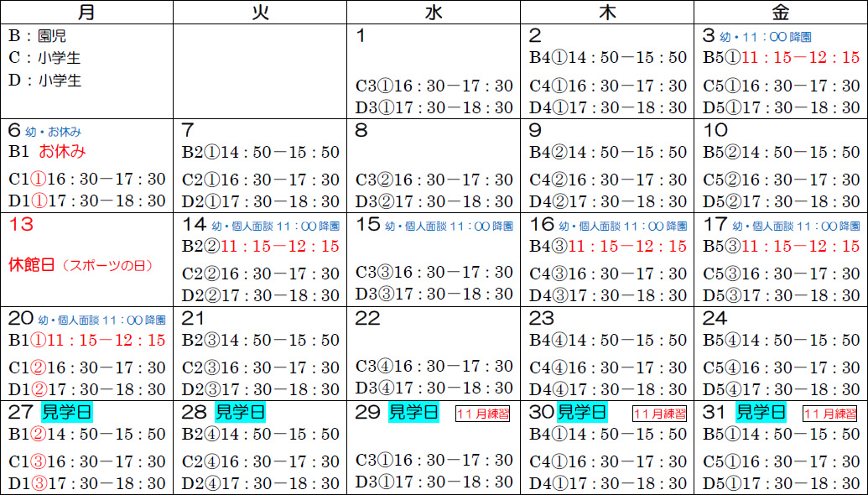Screen dimensions: 868x495
Task: Select the red お休み text on the 6th
Action: [x=63, y=152]
